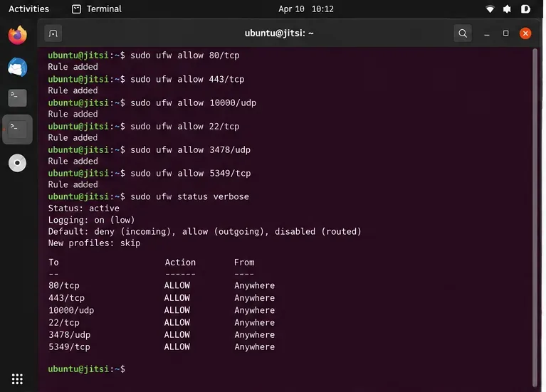Click the window title 'ubuntu@jitsi: ~'
The image size is (546, 392).
coord(279,33)
